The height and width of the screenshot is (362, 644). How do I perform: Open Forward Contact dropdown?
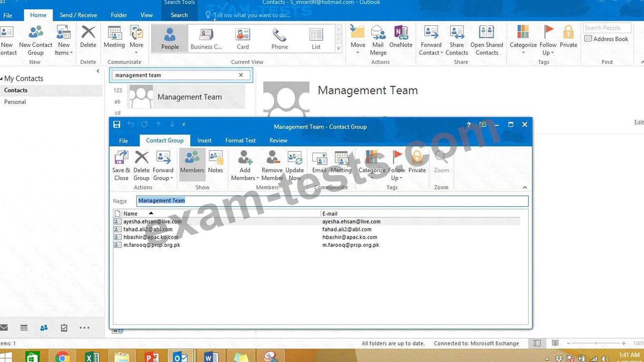[x=431, y=40]
